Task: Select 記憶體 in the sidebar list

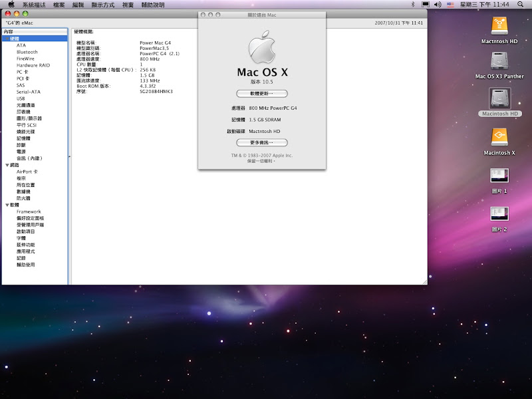Action: click(23, 138)
